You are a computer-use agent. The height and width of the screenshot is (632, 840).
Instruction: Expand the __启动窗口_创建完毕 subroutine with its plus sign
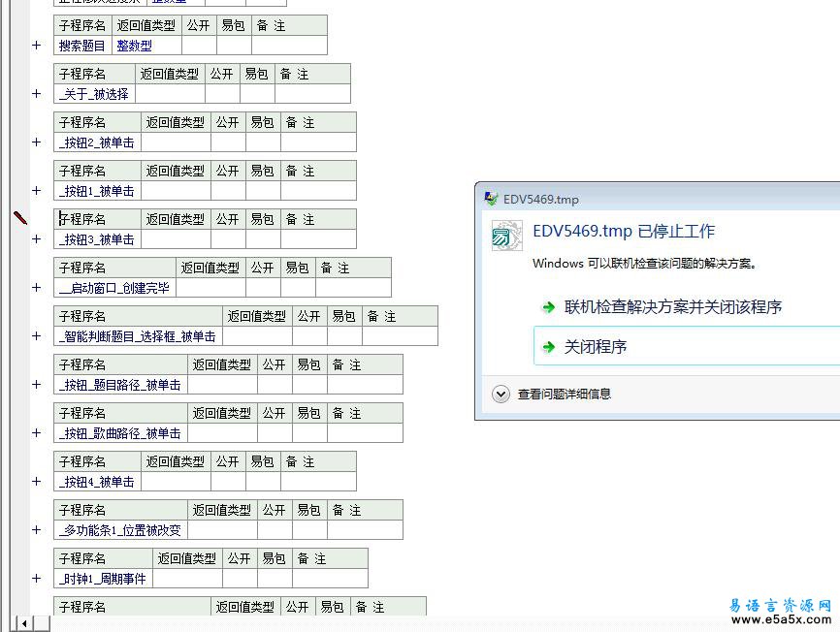[x=37, y=288]
